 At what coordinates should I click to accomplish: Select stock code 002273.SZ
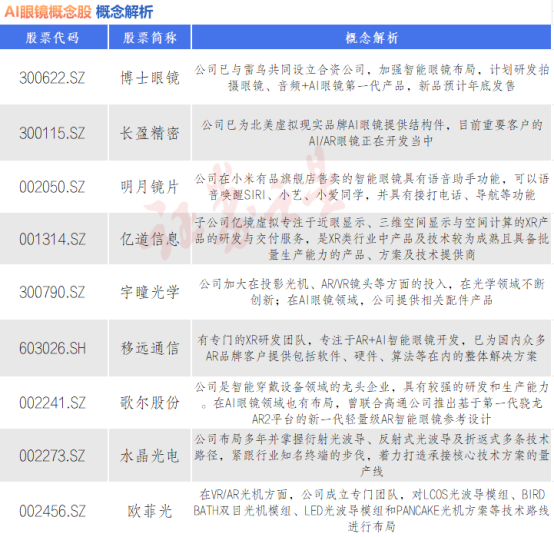click(52, 456)
